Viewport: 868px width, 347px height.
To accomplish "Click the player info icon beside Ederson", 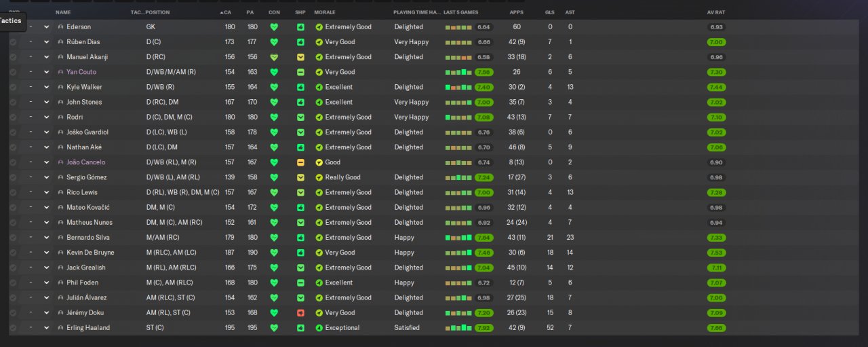I will [60, 27].
